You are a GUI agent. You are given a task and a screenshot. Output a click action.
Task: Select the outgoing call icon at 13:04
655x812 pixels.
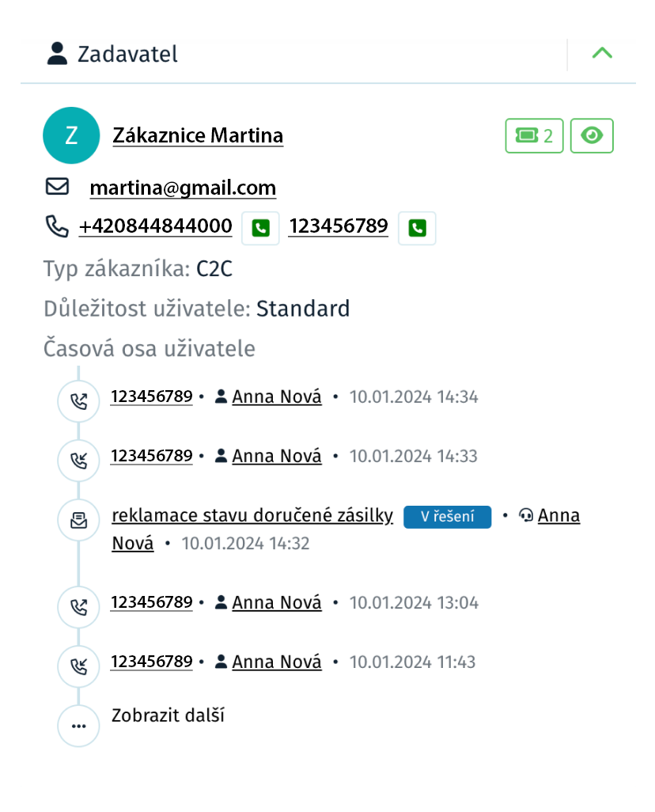click(x=78, y=607)
